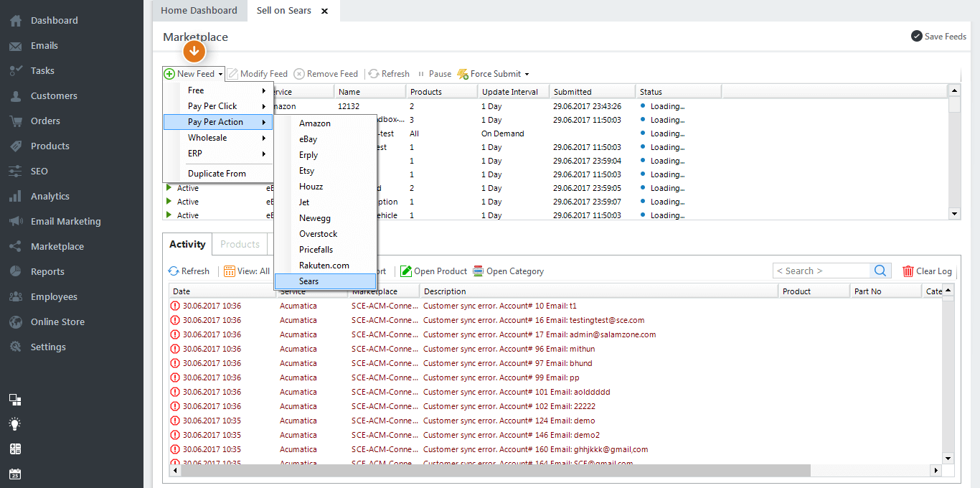This screenshot has width=980, height=488.
Task: Click activity log horizontal scrollbar right arrow
Action: tap(935, 471)
